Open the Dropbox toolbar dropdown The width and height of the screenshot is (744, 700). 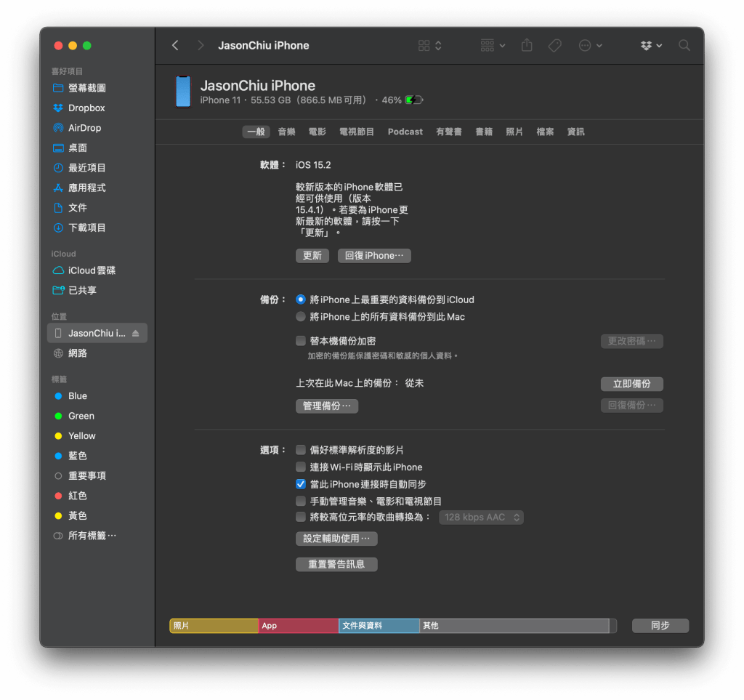(x=651, y=45)
